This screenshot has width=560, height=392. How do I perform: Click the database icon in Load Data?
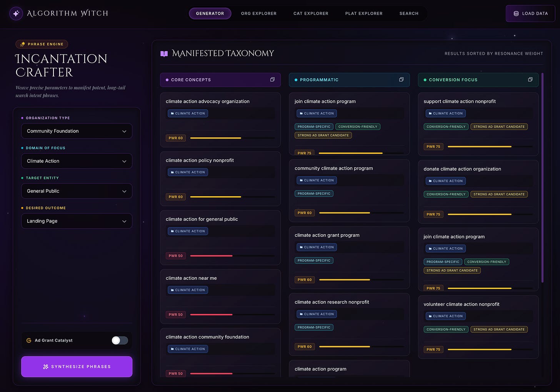[516, 13]
